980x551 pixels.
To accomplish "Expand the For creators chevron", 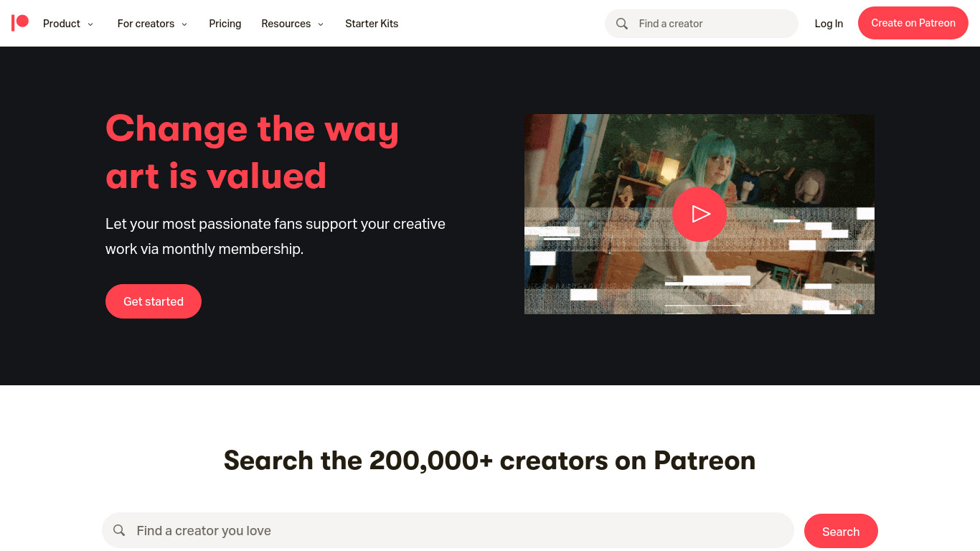I will (x=184, y=24).
